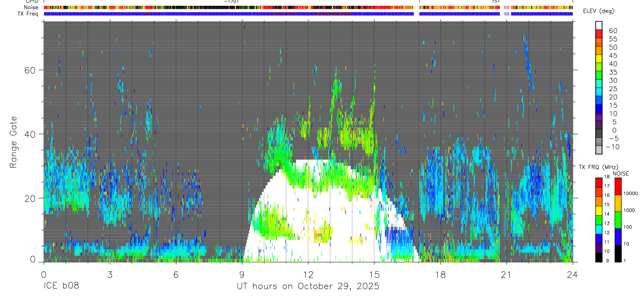Click the Noise color strip above the plot
Image resolution: width=644 pixels, height=297 pixels.
pos(308,7)
